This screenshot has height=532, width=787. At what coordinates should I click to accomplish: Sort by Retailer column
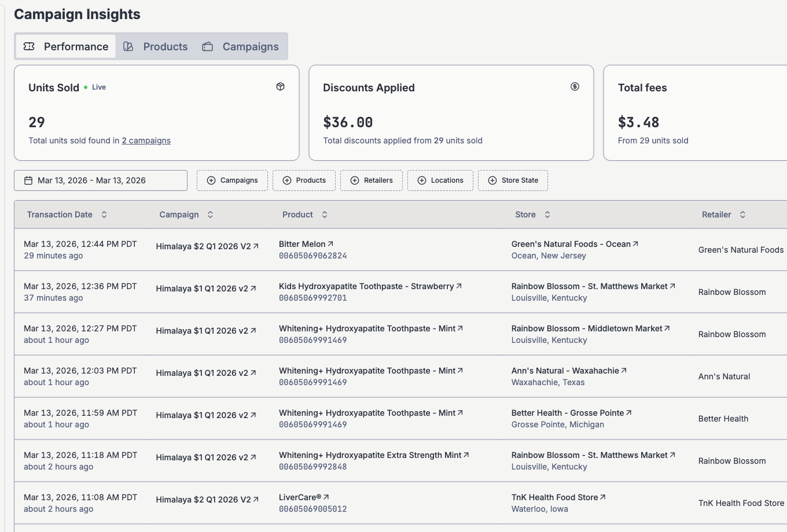[724, 215]
